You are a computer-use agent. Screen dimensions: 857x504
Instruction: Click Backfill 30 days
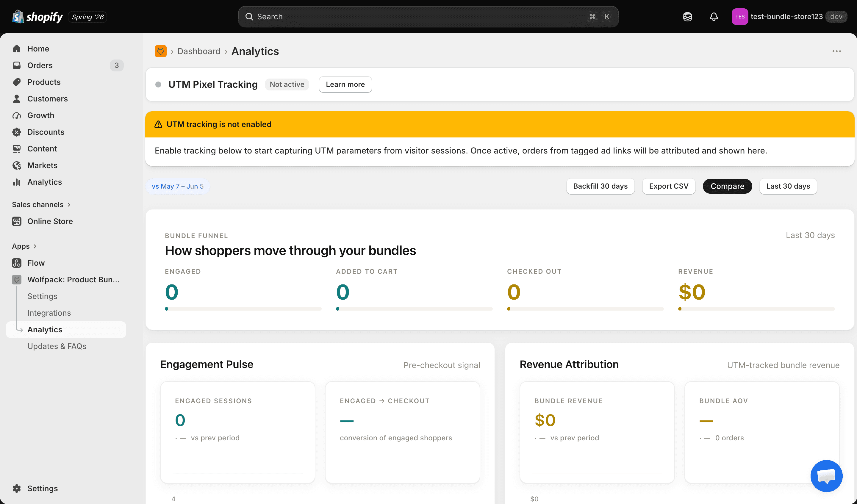(x=600, y=186)
